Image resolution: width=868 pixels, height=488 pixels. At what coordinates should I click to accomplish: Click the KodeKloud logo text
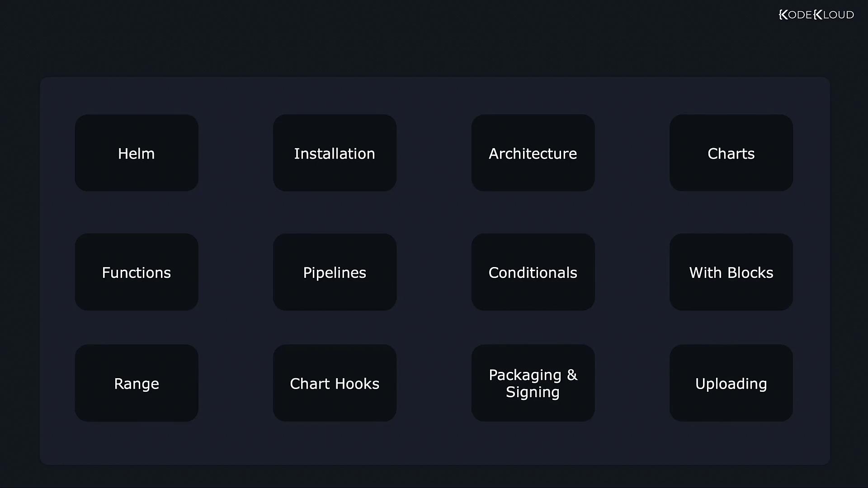(816, 15)
